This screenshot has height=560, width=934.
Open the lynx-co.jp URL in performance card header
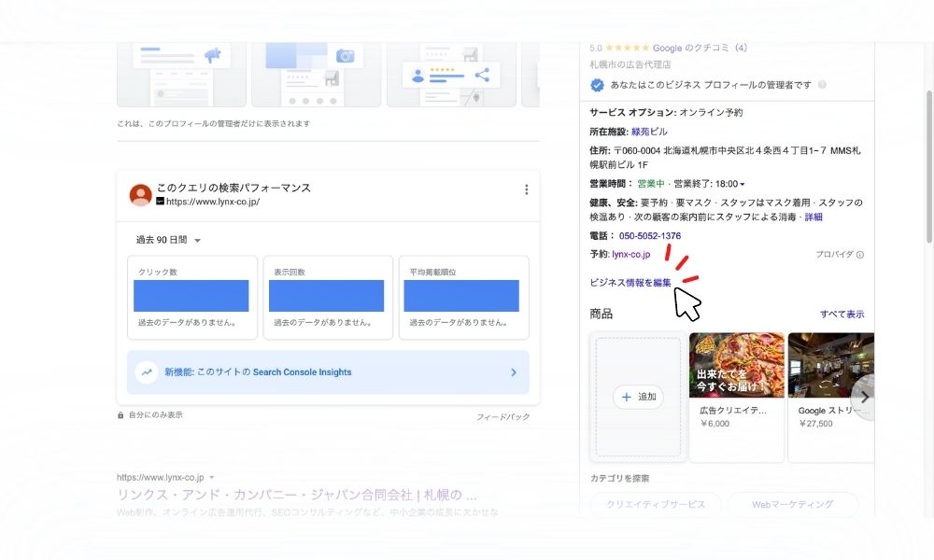(213, 202)
